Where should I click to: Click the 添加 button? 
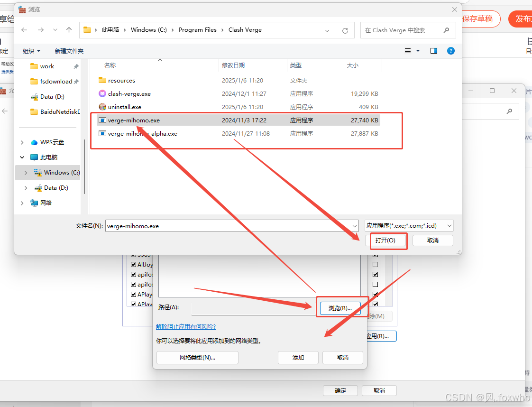click(x=298, y=358)
